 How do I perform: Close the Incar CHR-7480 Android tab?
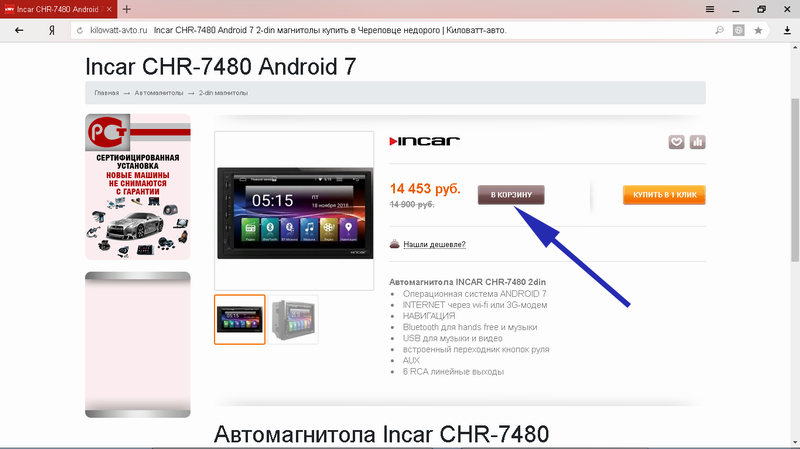[109, 9]
